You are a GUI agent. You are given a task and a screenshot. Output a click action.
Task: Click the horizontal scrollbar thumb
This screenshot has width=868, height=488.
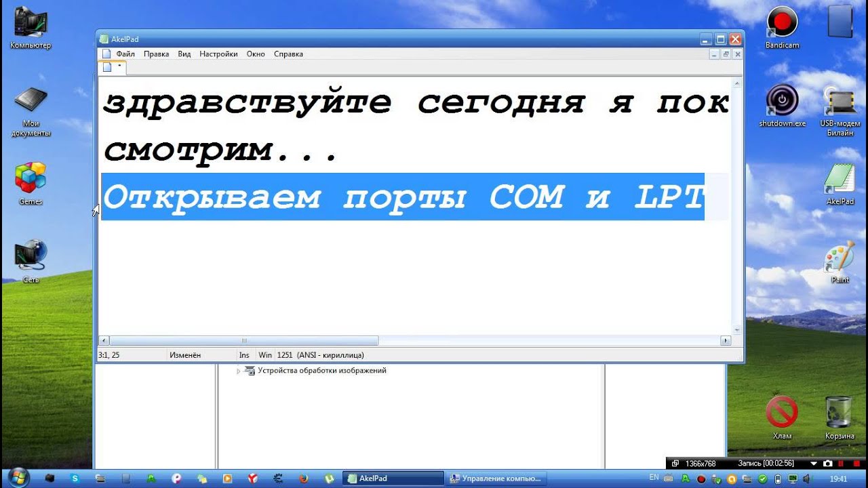click(244, 341)
